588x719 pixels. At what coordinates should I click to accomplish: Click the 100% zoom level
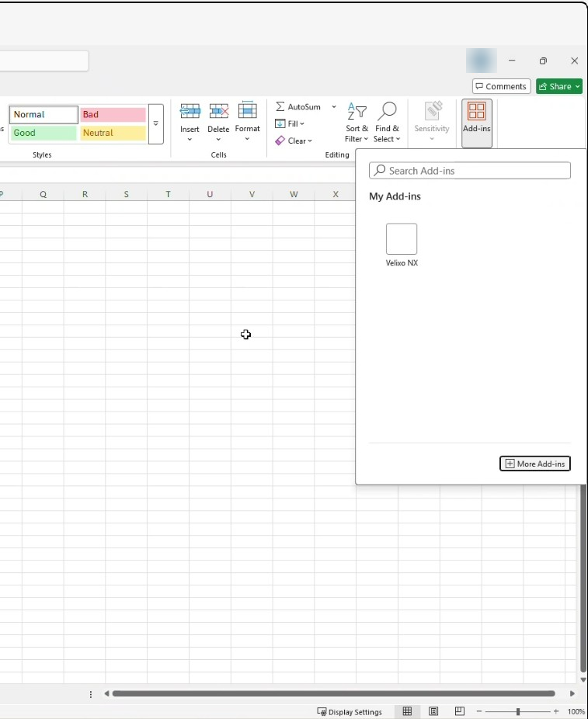pos(576,712)
